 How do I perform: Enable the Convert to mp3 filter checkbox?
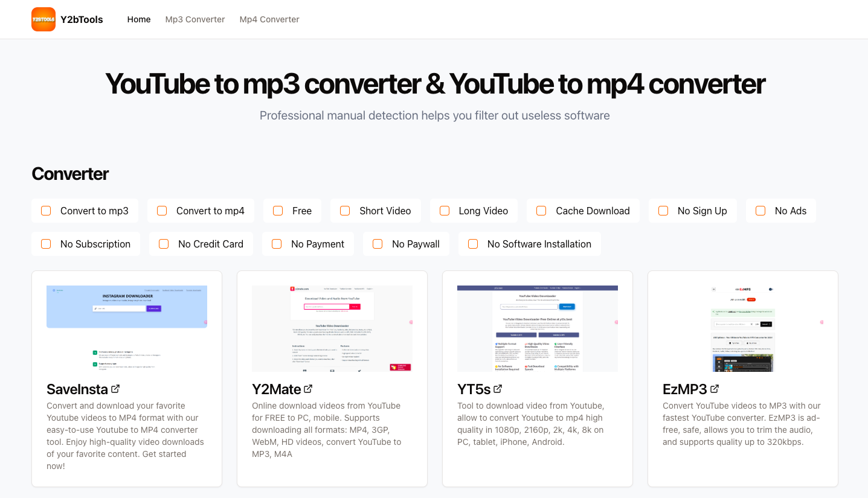pos(46,211)
